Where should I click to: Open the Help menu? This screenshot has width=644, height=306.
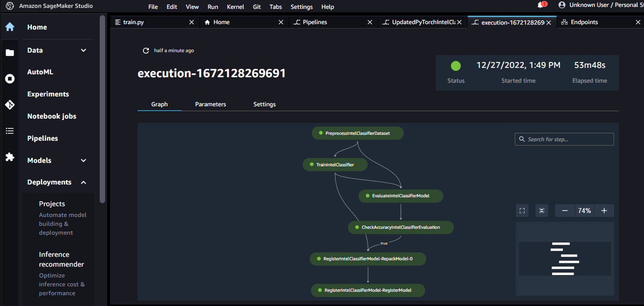pos(328,7)
